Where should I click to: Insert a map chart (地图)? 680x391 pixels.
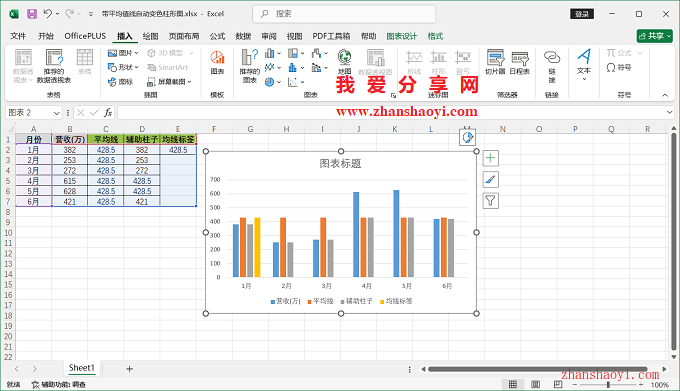(344, 62)
